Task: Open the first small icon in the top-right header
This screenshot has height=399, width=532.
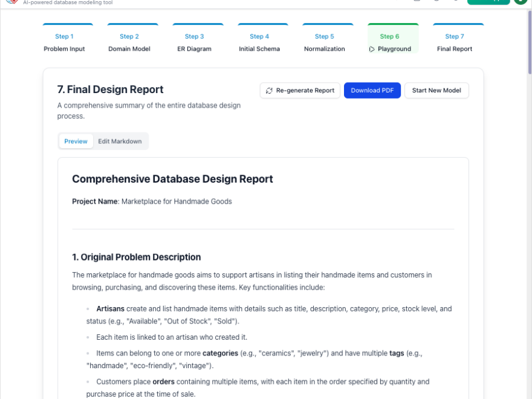Action: pos(417,2)
